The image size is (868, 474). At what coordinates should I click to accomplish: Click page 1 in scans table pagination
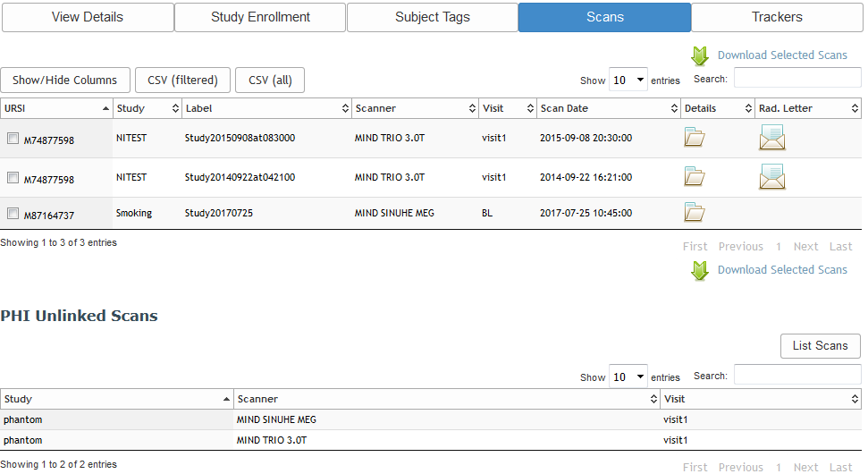click(x=779, y=247)
